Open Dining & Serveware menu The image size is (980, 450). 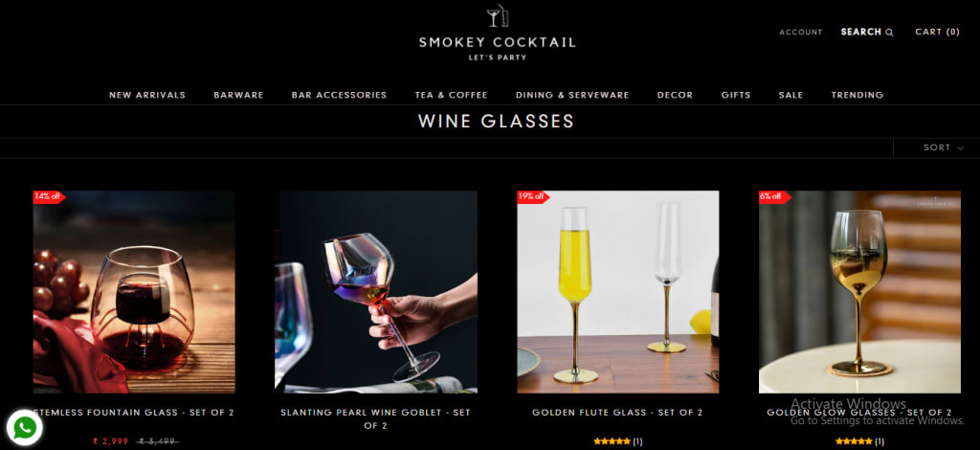tap(572, 95)
